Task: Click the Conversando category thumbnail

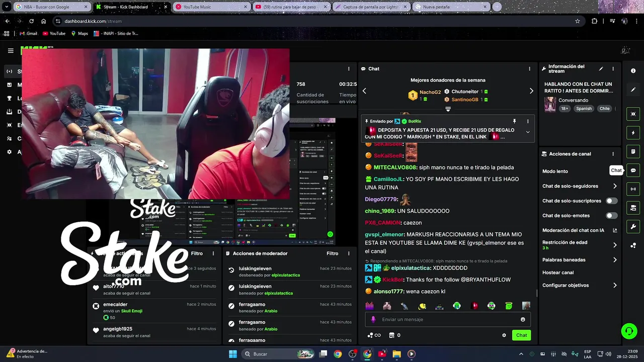Action: tap(550, 104)
